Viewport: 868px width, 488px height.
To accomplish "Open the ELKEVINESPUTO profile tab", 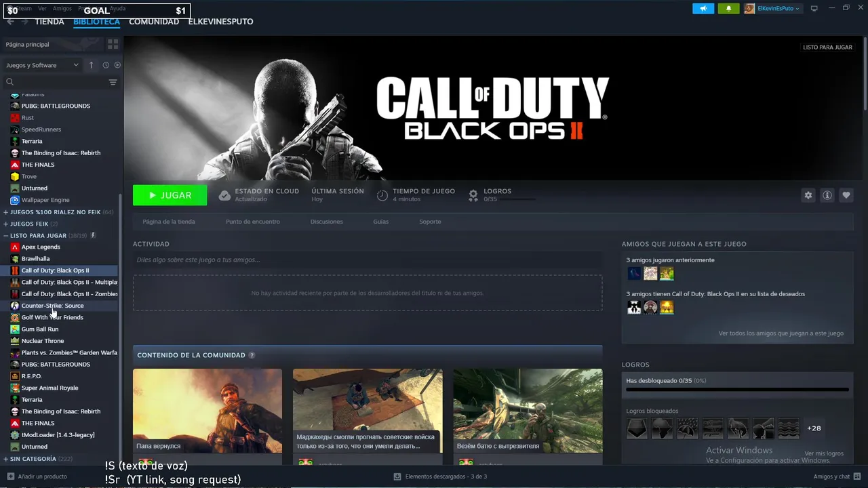I will (x=220, y=22).
